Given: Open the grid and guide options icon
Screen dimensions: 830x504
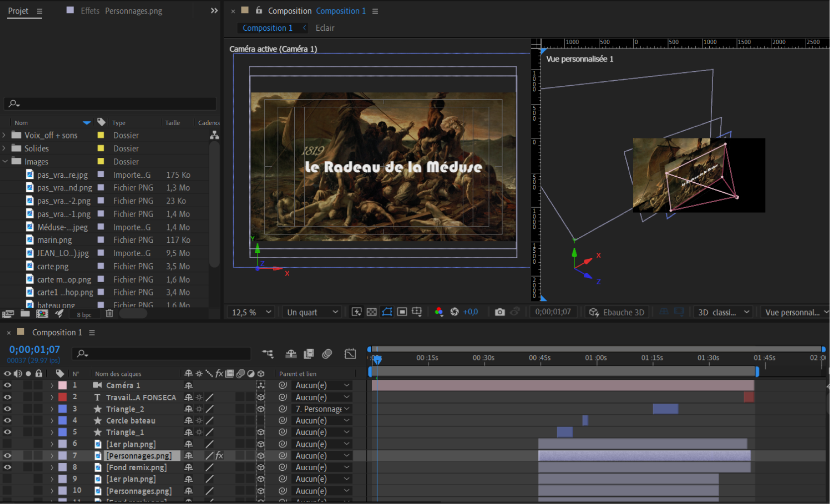Looking at the screenshot, I should [416, 312].
